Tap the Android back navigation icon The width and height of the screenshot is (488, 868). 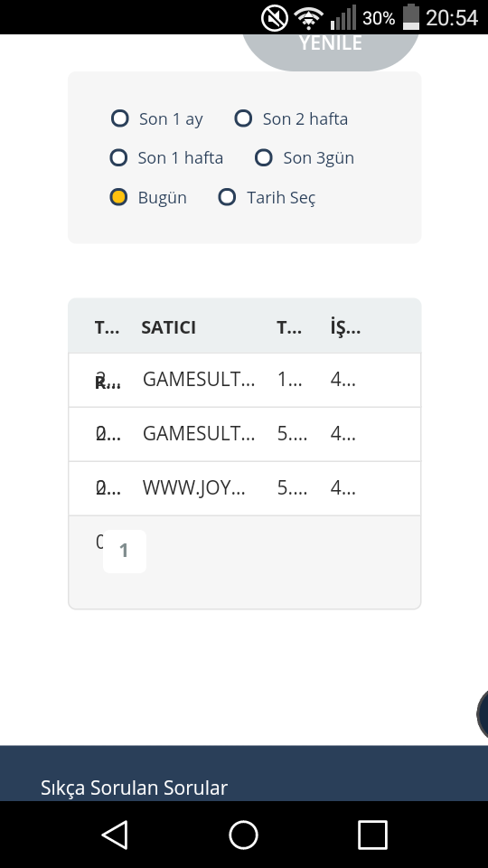(117, 835)
